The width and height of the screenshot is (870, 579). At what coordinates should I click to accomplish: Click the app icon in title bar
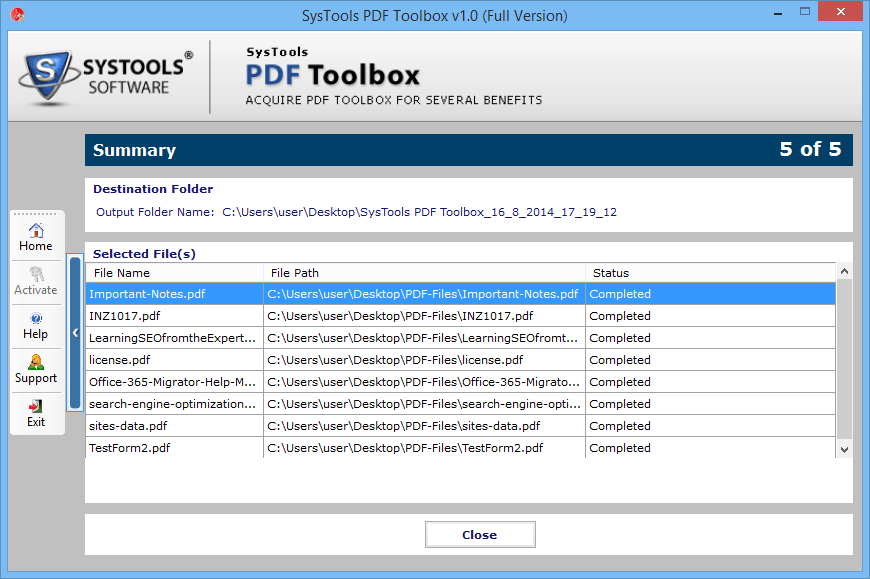click(x=17, y=15)
